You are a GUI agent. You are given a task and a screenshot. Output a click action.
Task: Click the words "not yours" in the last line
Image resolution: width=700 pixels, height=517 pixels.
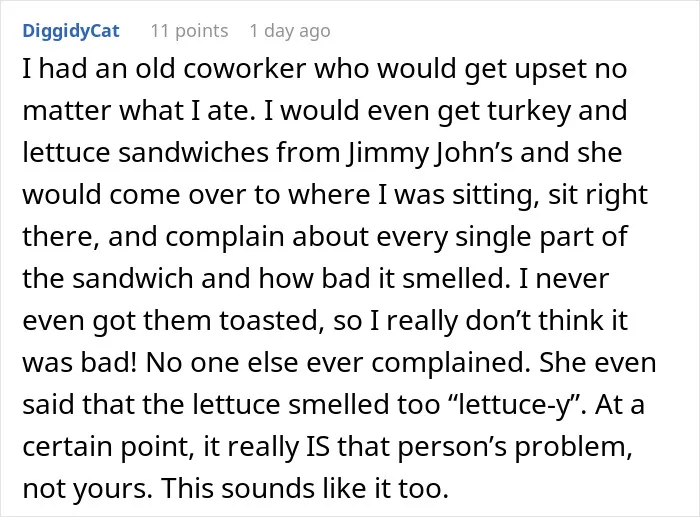pos(85,488)
